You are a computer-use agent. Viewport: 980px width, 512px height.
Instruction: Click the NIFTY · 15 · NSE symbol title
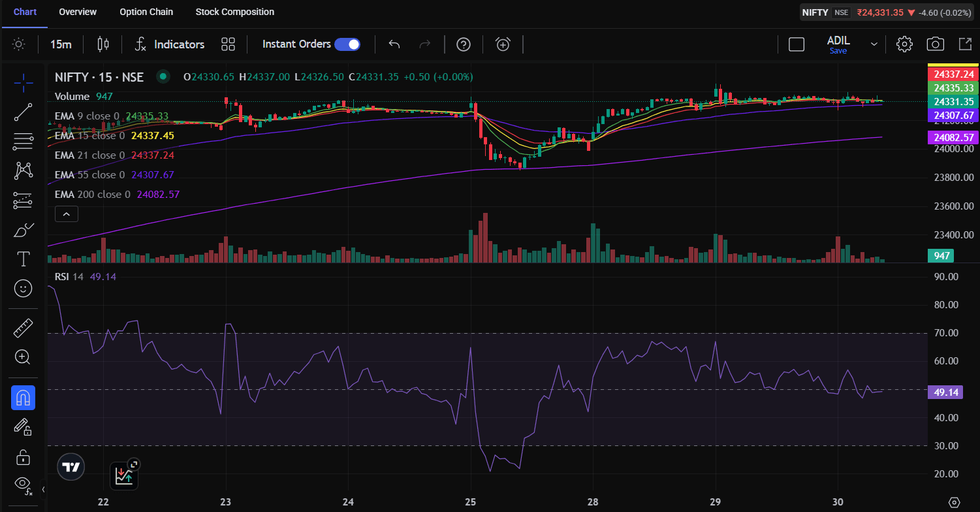coord(99,77)
